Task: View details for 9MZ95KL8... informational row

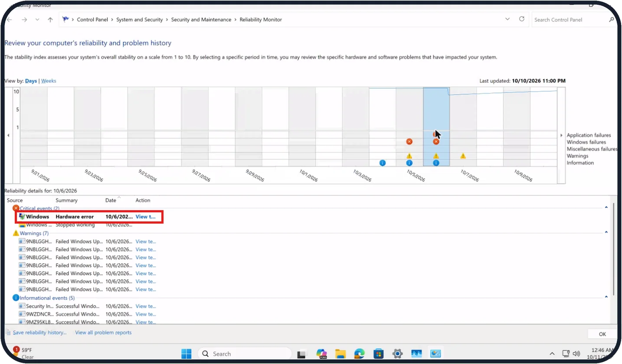Action: 146,322
